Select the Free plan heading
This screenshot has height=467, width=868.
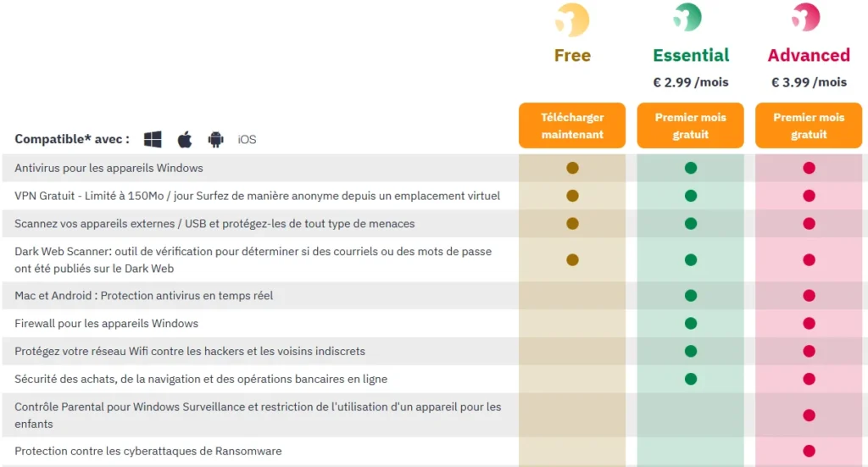pyautogui.click(x=572, y=55)
